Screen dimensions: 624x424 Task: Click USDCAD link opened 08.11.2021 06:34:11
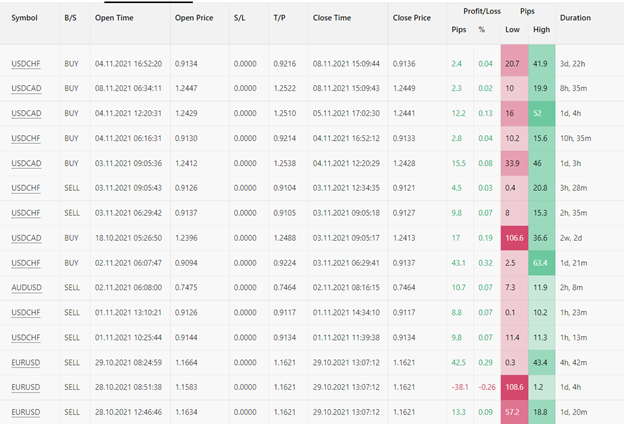(x=25, y=89)
